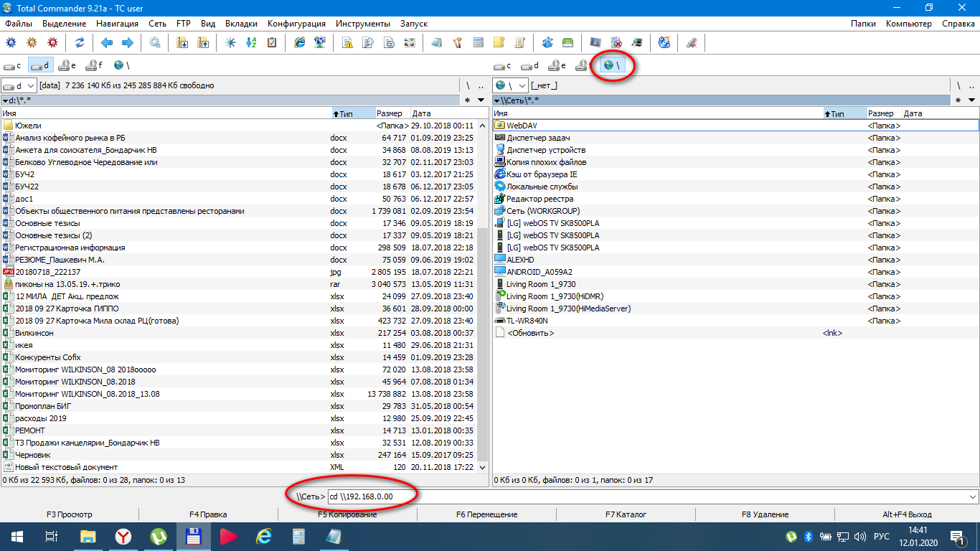Open right panel drive selection dropdown
Image resolution: width=980 pixels, height=551 pixels.
(511, 85)
